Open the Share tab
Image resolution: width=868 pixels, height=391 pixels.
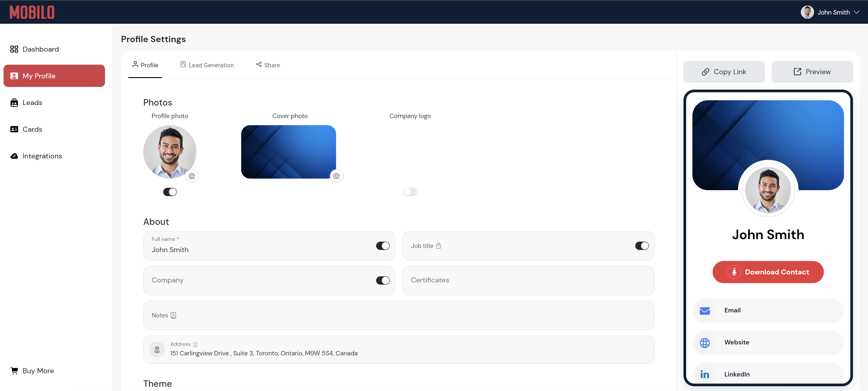pos(268,65)
